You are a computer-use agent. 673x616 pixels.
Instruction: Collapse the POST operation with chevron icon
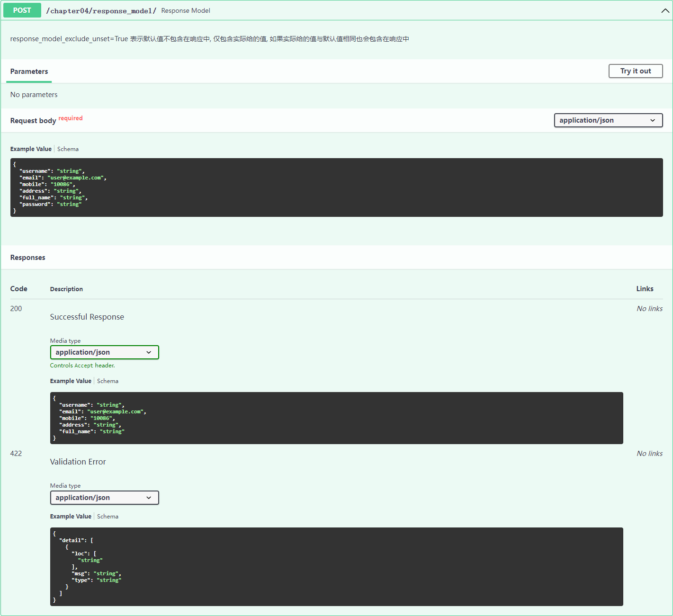tap(665, 10)
